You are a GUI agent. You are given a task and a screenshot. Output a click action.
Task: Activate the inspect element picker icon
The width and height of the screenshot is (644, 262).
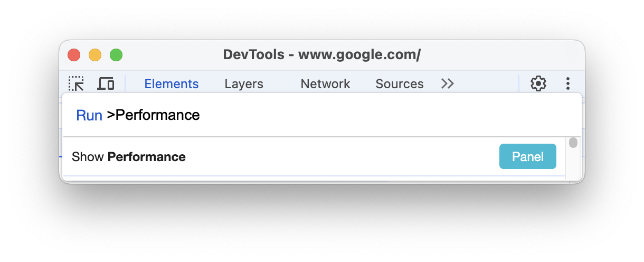coord(77,83)
